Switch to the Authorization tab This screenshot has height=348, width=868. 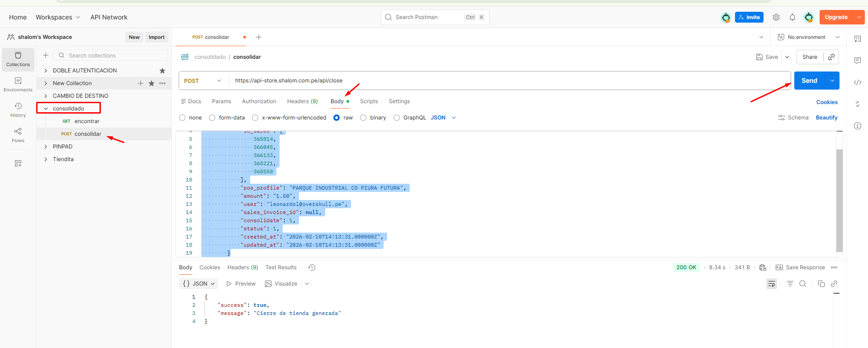pos(259,101)
